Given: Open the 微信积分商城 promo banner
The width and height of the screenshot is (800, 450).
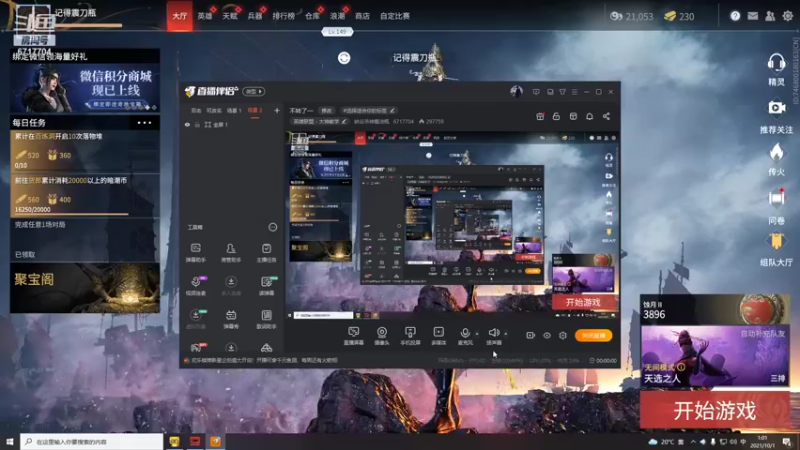Looking at the screenshot, I should [85, 87].
